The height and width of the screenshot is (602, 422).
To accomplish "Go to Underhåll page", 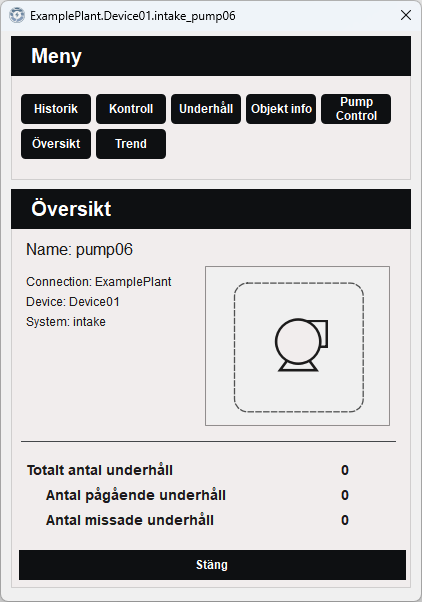I will tap(206, 109).
